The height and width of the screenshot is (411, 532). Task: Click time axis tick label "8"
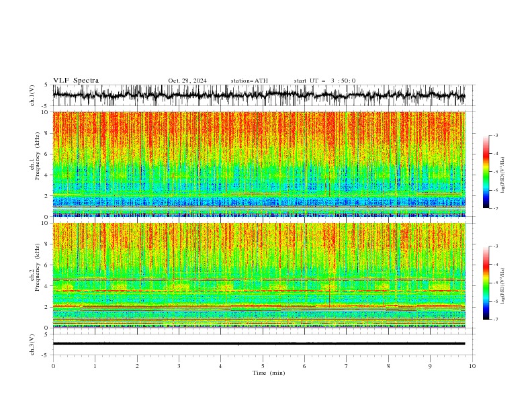388,366
